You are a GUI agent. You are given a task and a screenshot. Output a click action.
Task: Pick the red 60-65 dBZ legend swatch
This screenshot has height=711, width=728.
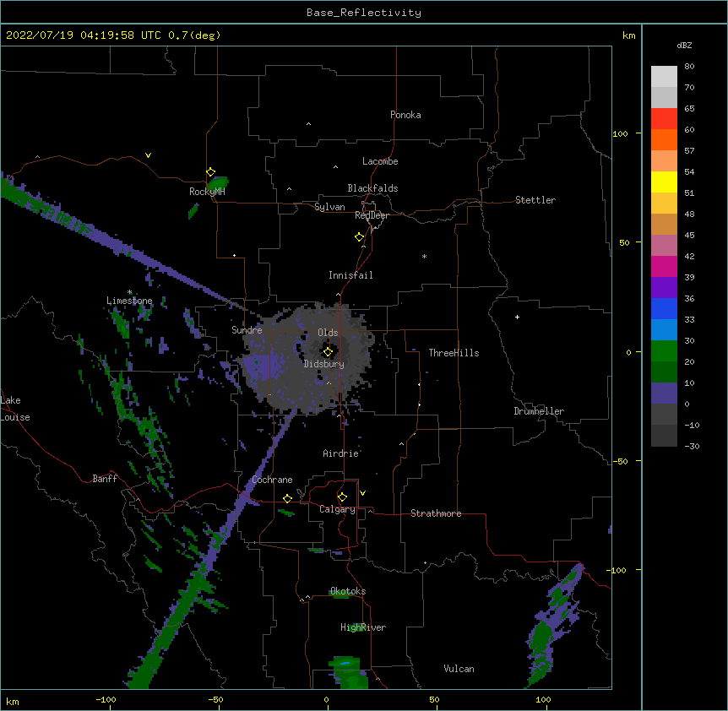click(664, 118)
